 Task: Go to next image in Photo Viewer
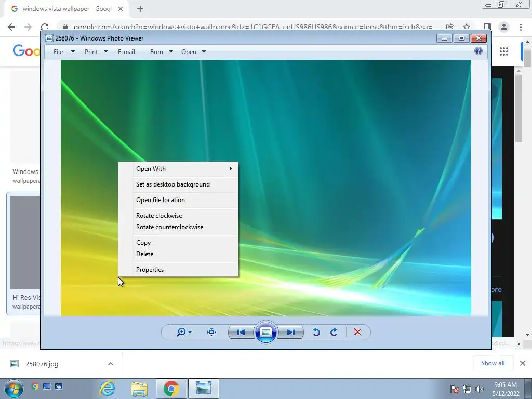[291, 332]
